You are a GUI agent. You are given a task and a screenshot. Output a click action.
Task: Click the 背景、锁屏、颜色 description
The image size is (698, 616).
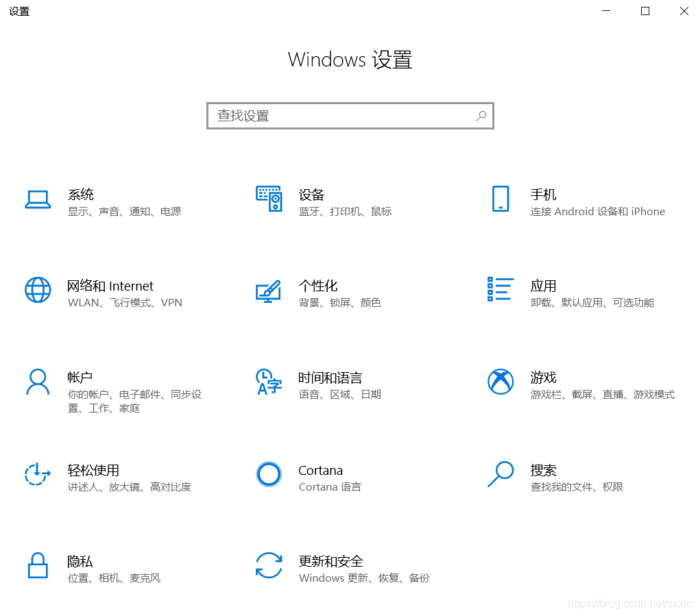coord(340,303)
